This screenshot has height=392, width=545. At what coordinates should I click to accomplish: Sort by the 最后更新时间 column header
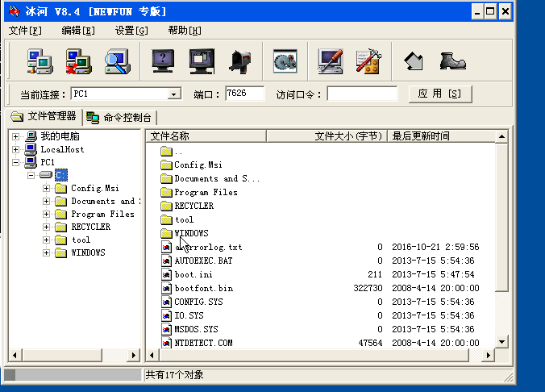pos(442,136)
